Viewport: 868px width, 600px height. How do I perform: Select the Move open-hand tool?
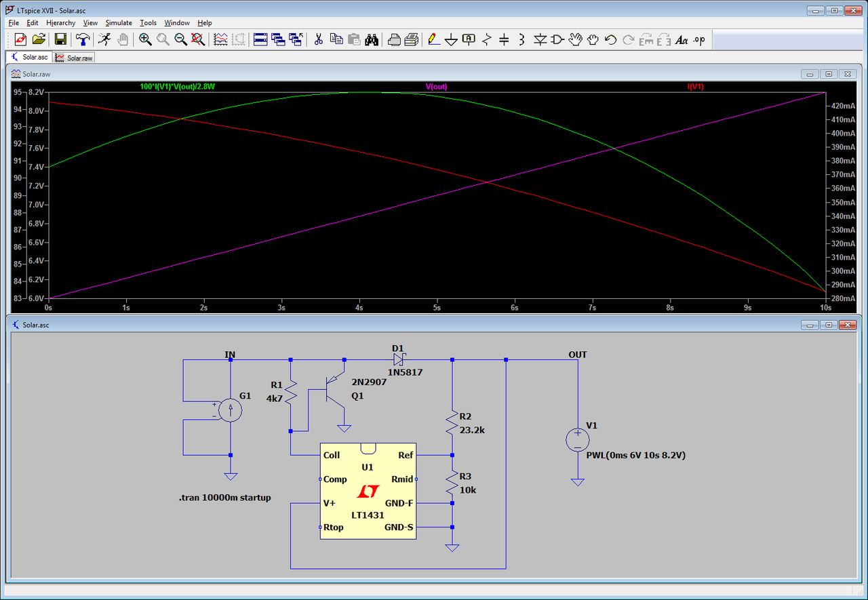click(x=575, y=39)
